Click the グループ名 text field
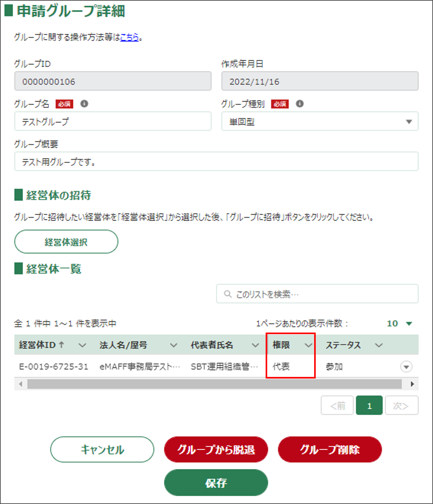This screenshot has width=433, height=504. (113, 121)
